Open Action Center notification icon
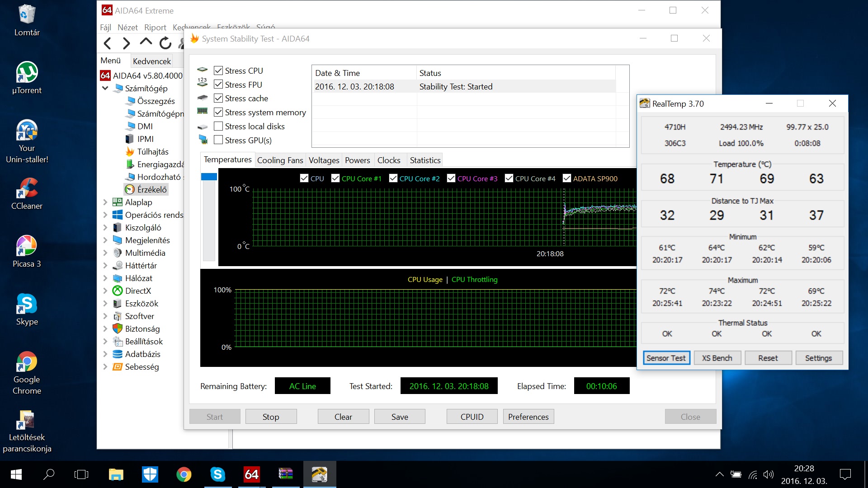 (x=845, y=474)
